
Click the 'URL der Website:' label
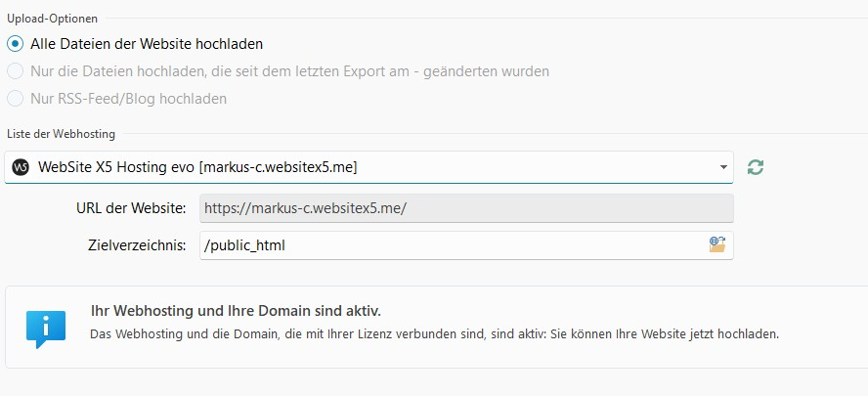131,208
